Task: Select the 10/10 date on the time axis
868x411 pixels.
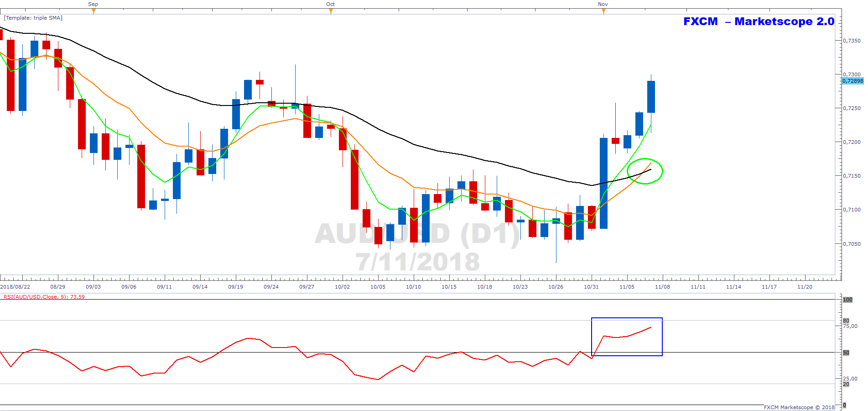Action: pos(414,287)
